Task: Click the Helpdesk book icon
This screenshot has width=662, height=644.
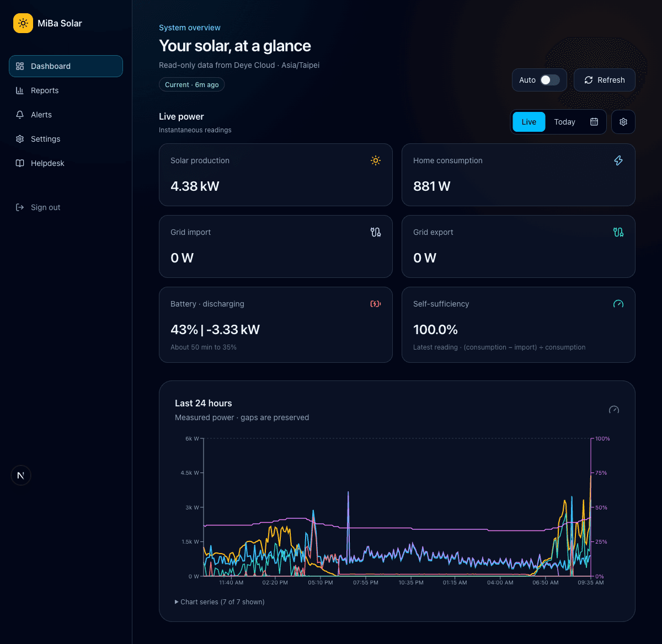Action: pyautogui.click(x=20, y=163)
